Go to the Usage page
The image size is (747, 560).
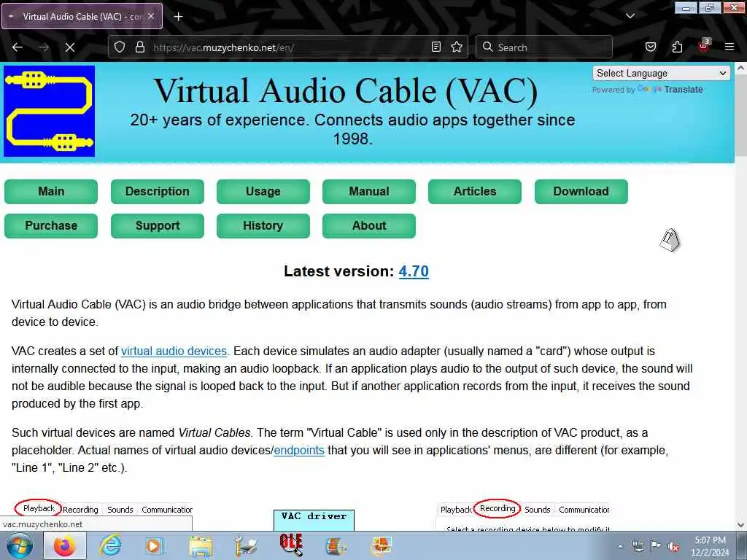(x=263, y=192)
